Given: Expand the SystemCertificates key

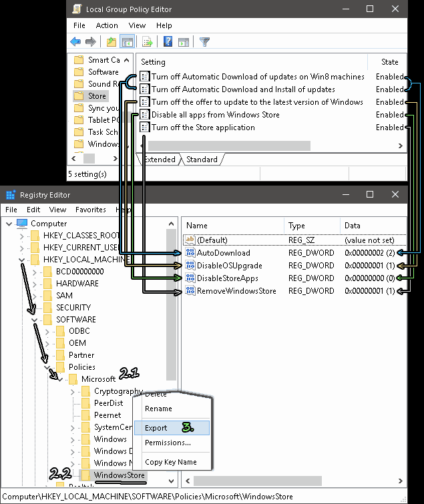Looking at the screenshot, I should pyautogui.click(x=73, y=427).
